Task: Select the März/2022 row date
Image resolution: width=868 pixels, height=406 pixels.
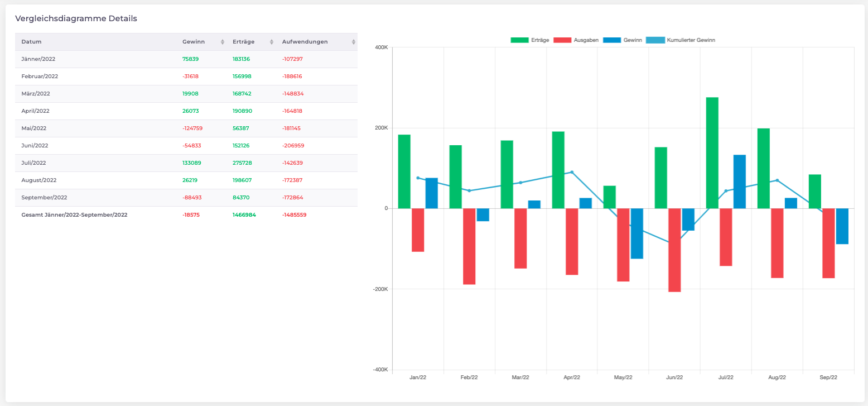Action: pos(36,93)
